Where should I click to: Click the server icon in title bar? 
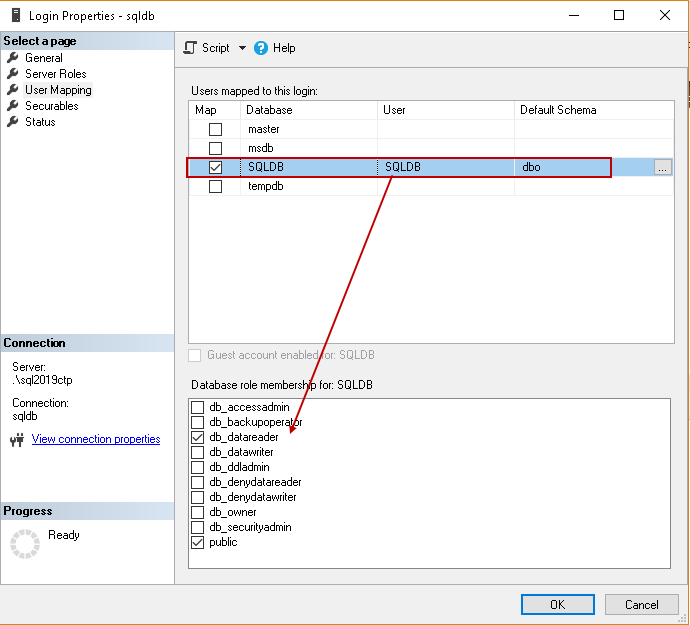16,15
